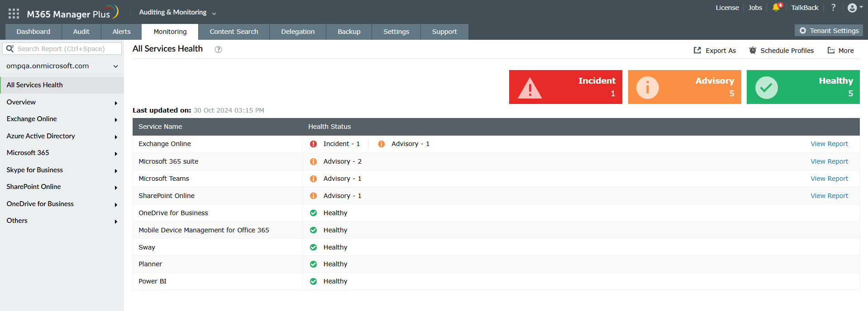Image resolution: width=868 pixels, height=311 pixels.
Task: Switch to the Audit tab
Action: (x=81, y=32)
